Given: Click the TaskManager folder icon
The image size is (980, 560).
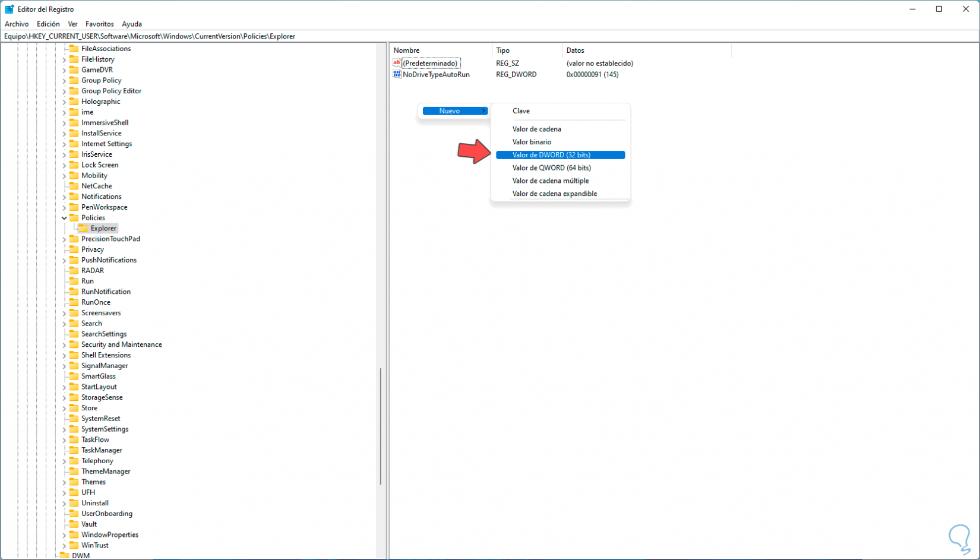Looking at the screenshot, I should pos(74,450).
